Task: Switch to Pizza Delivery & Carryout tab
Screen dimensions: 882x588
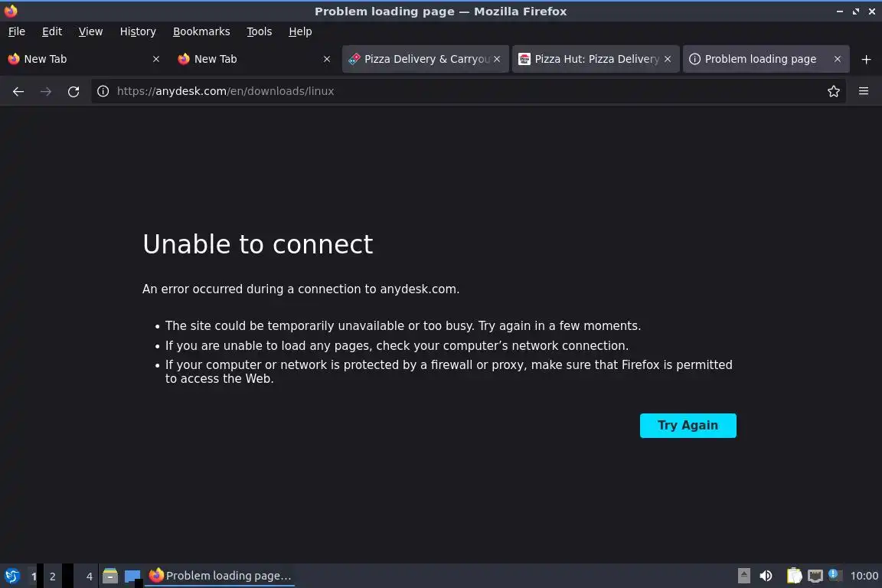Action: 425,59
